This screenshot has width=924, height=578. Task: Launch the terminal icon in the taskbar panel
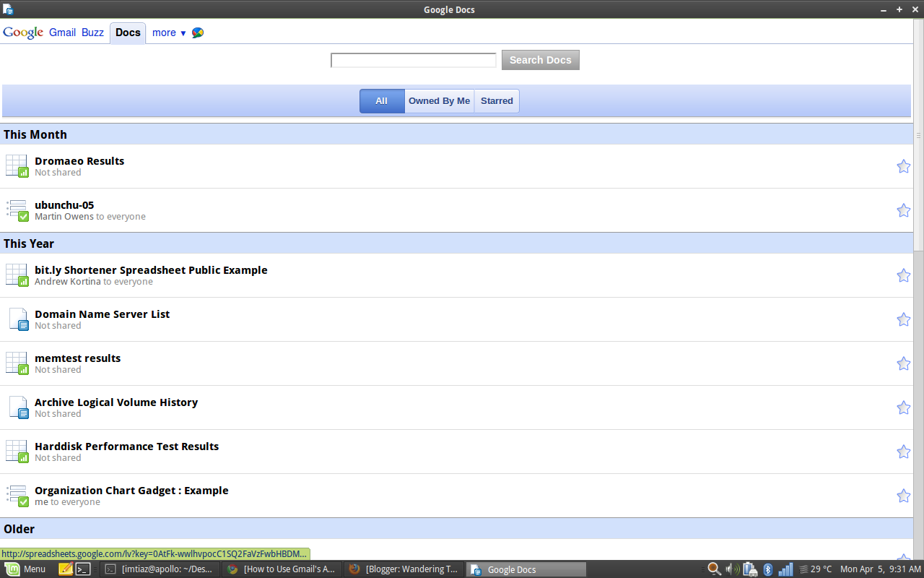(83, 569)
